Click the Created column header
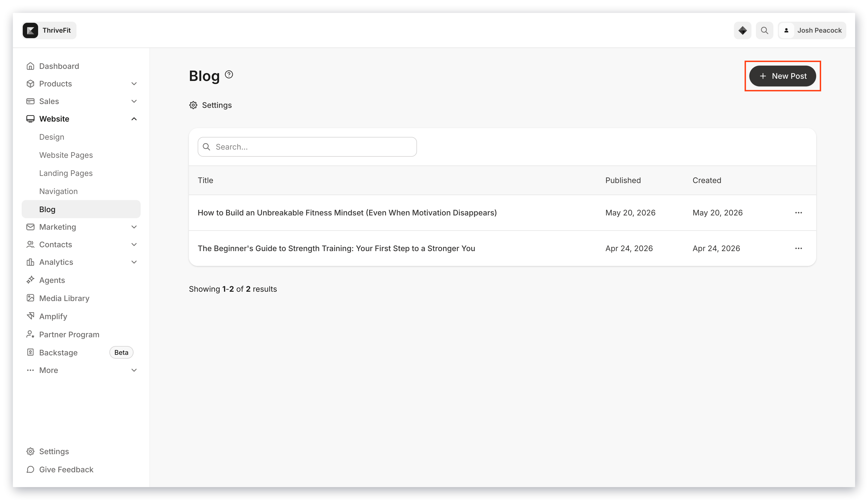This screenshot has width=868, height=500. click(x=707, y=180)
